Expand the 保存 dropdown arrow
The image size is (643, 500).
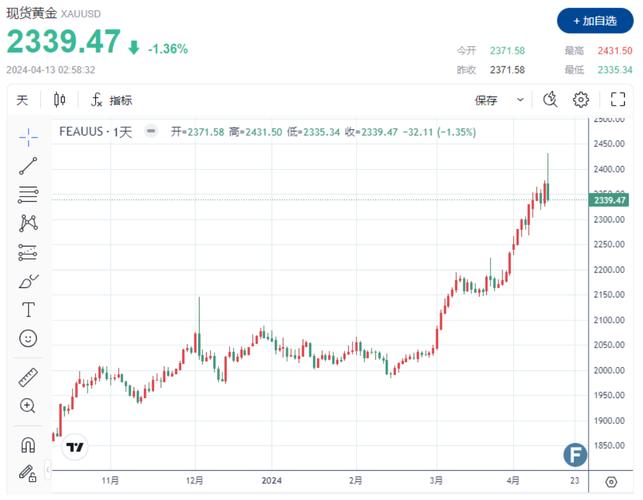point(520,100)
